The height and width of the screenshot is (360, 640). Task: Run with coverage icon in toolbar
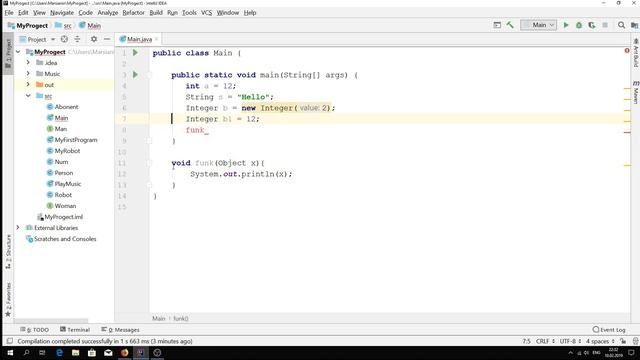click(x=592, y=25)
